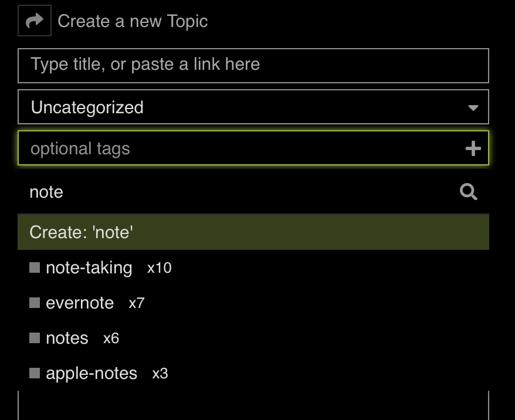Click the Uncategorized dropdown caret arrow

[473, 108]
